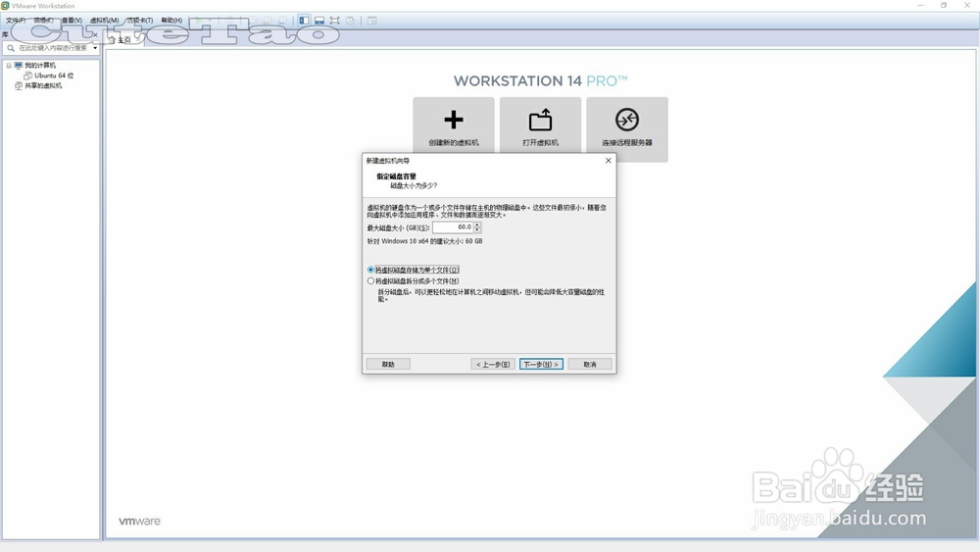Open the Help (帮助) menu
Image resolution: width=980 pixels, height=552 pixels.
point(171,21)
